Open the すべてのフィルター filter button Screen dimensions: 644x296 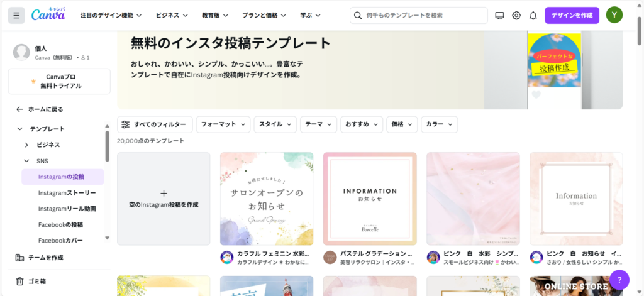[x=155, y=124]
